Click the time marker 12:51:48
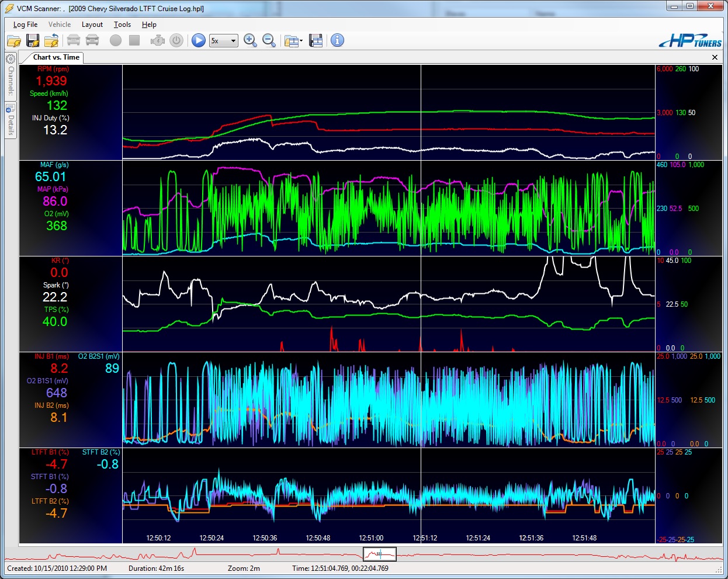The width and height of the screenshot is (728, 579). pyautogui.click(x=584, y=538)
